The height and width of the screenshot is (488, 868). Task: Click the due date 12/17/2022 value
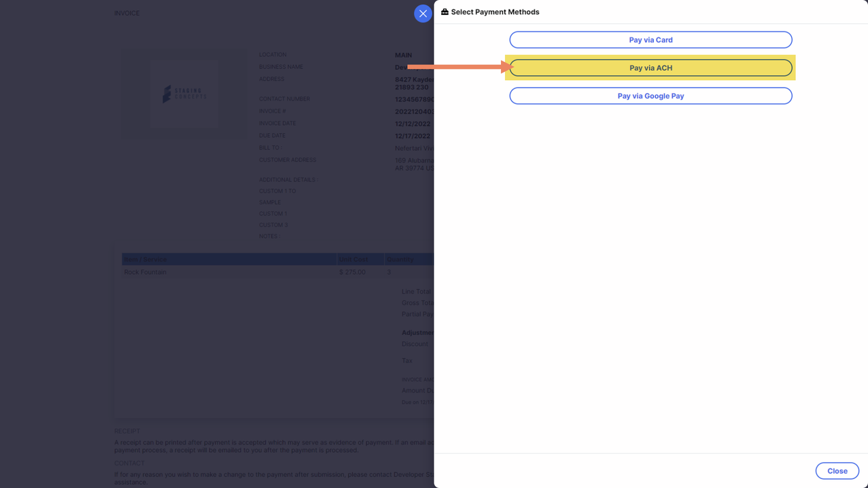pyautogui.click(x=413, y=136)
